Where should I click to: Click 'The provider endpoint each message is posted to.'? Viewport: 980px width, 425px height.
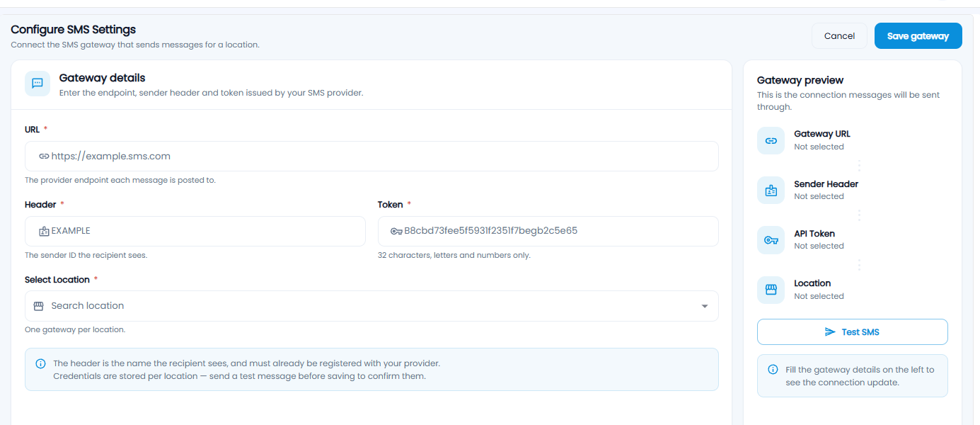click(120, 180)
